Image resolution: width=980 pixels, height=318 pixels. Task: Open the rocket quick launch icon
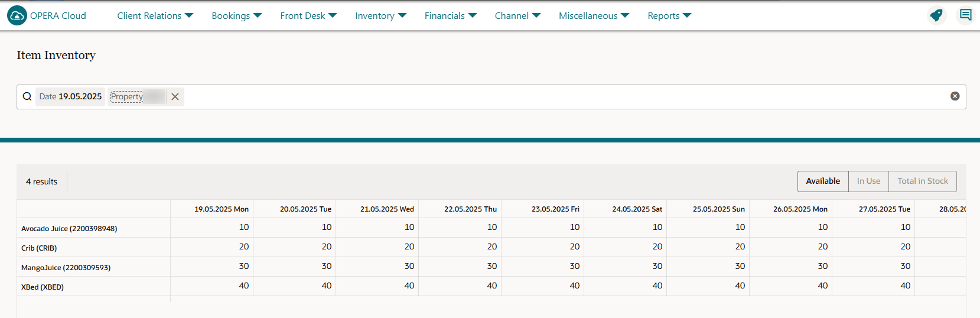[x=936, y=15]
